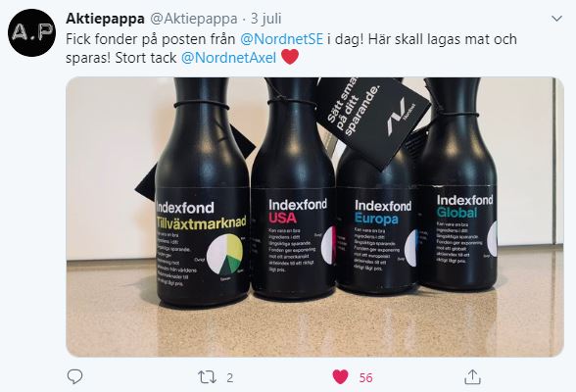Click the retweet arrows icon
This screenshot has height=392, width=576.
[x=208, y=377]
